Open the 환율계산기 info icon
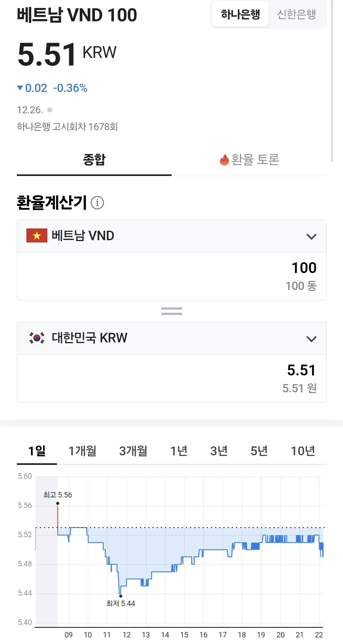Screen dimensions: 343x644 click(97, 203)
